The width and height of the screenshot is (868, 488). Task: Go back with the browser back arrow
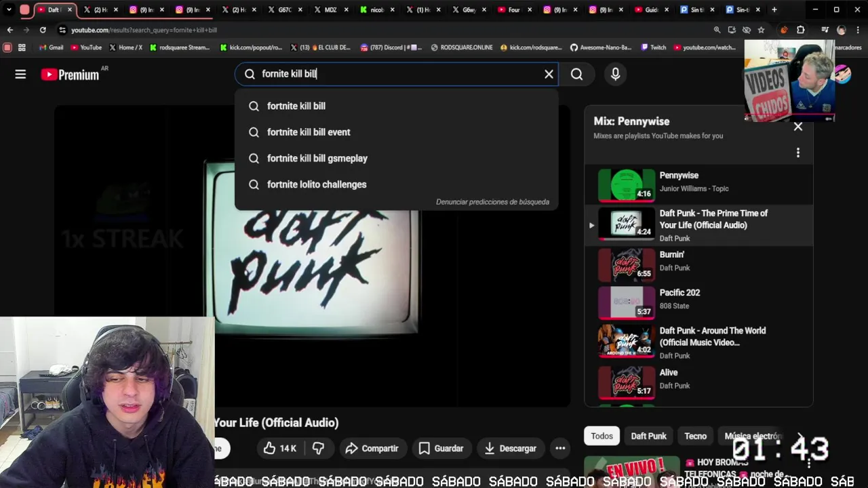coord(9,30)
